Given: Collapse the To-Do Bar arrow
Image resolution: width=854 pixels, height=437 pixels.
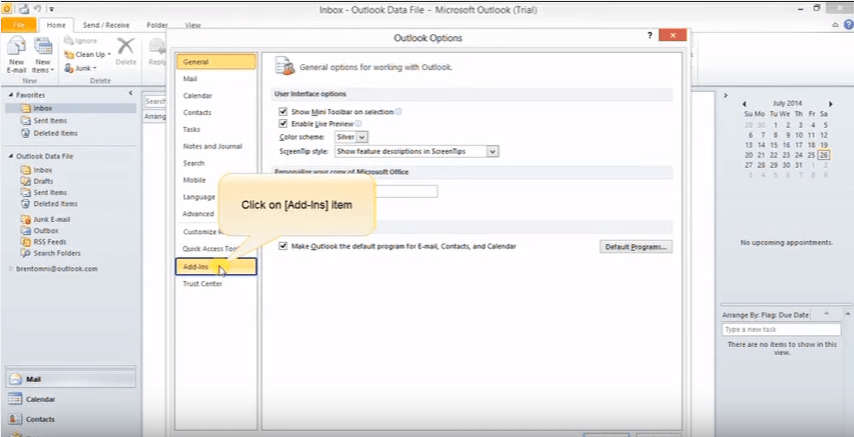Looking at the screenshot, I should 725,95.
